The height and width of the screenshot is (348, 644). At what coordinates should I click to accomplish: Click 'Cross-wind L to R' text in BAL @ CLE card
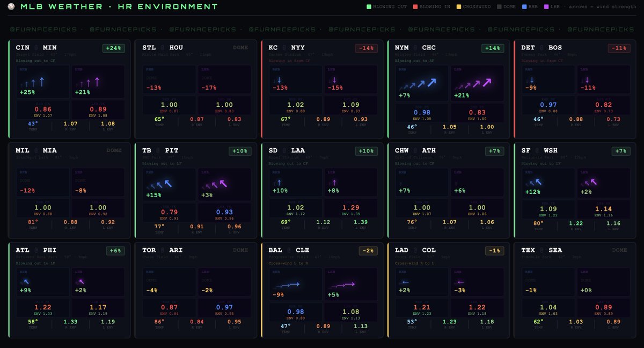pyautogui.click(x=289, y=263)
